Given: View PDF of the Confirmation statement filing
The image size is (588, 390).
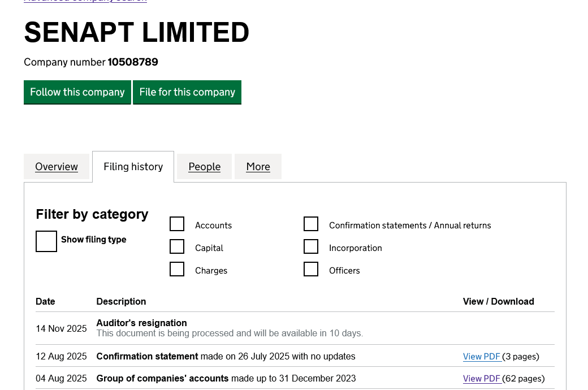Looking at the screenshot, I should click(482, 357).
